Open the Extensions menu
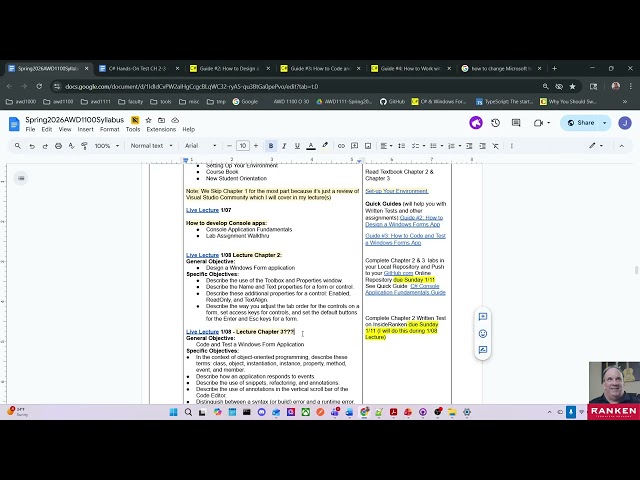 click(161, 129)
